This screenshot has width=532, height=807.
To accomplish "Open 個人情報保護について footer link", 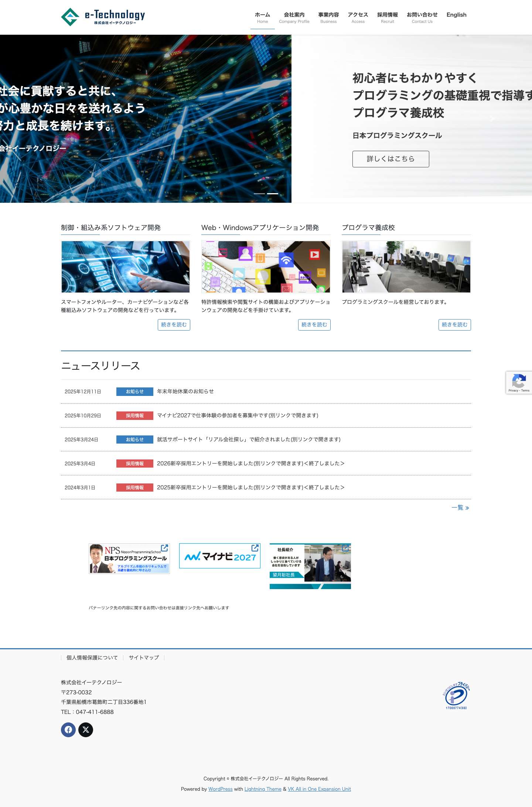I will coord(92,657).
